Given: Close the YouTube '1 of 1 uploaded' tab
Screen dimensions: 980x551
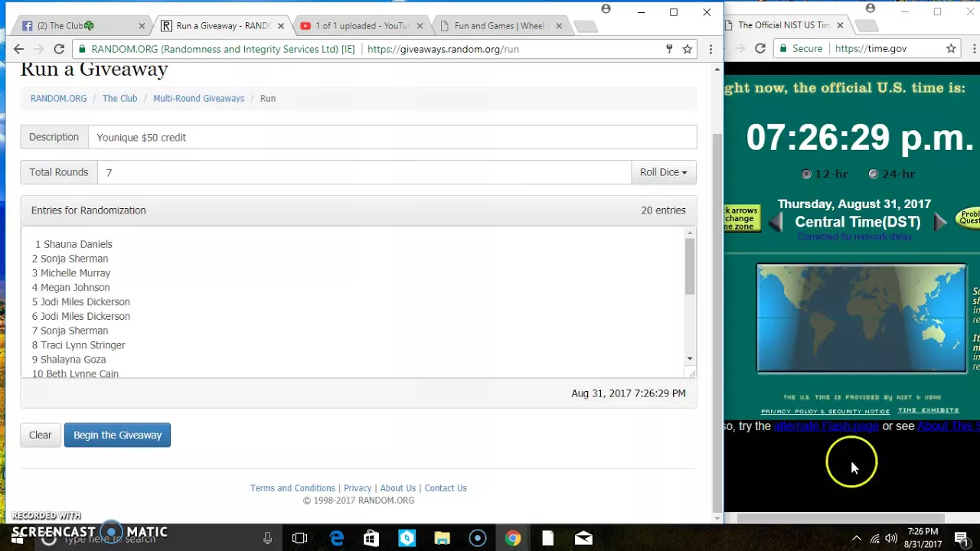Looking at the screenshot, I should coord(420,26).
